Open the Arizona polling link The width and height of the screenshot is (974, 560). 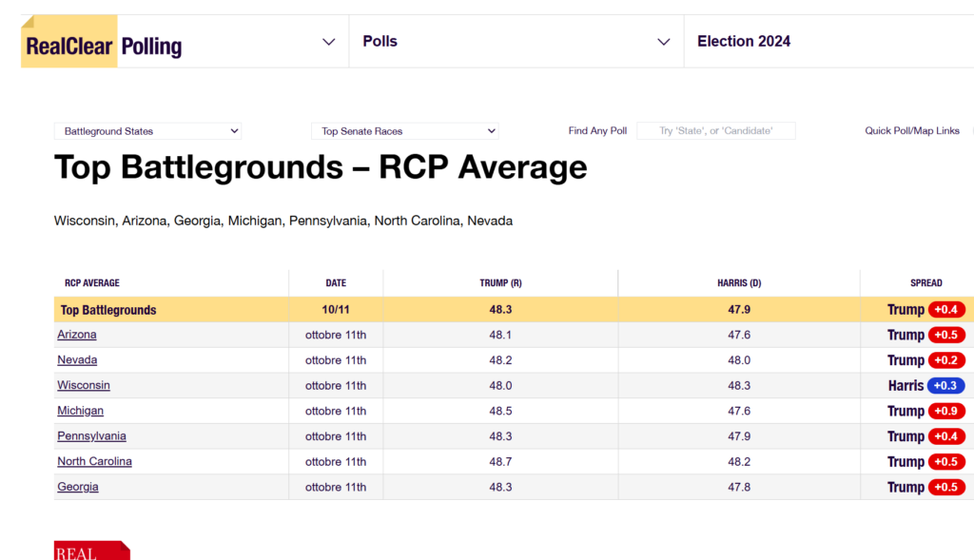pos(77,335)
